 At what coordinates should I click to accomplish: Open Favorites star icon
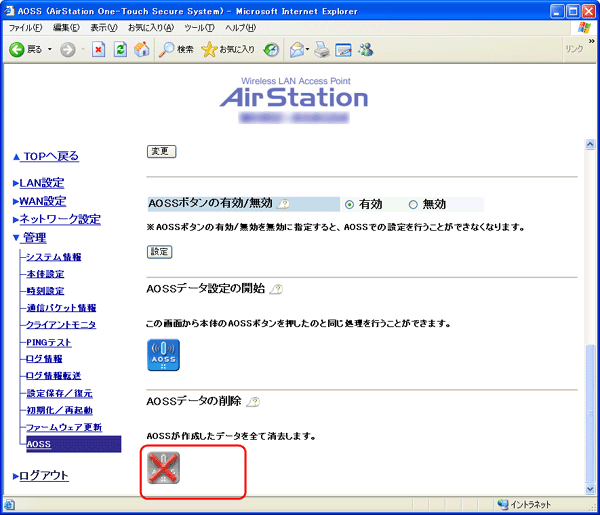click(x=209, y=49)
